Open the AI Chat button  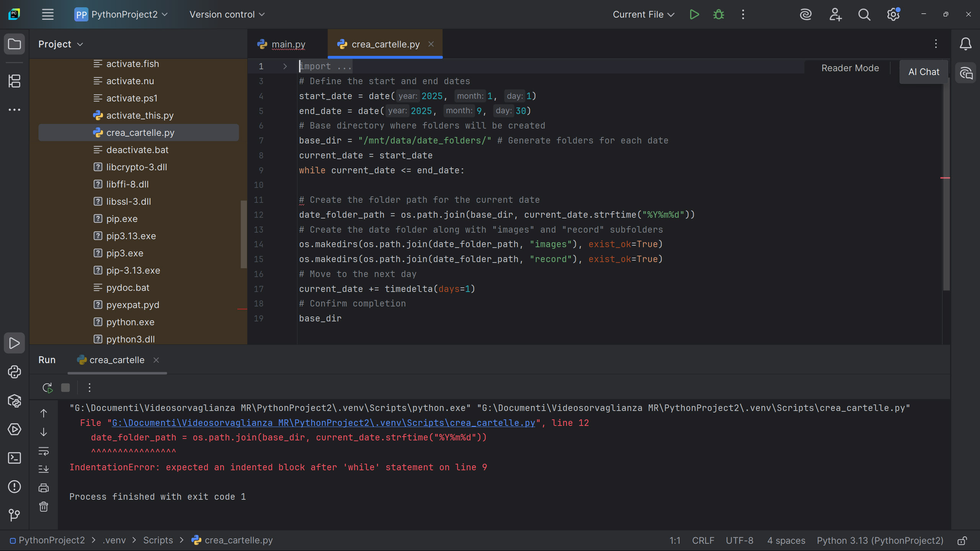click(923, 72)
